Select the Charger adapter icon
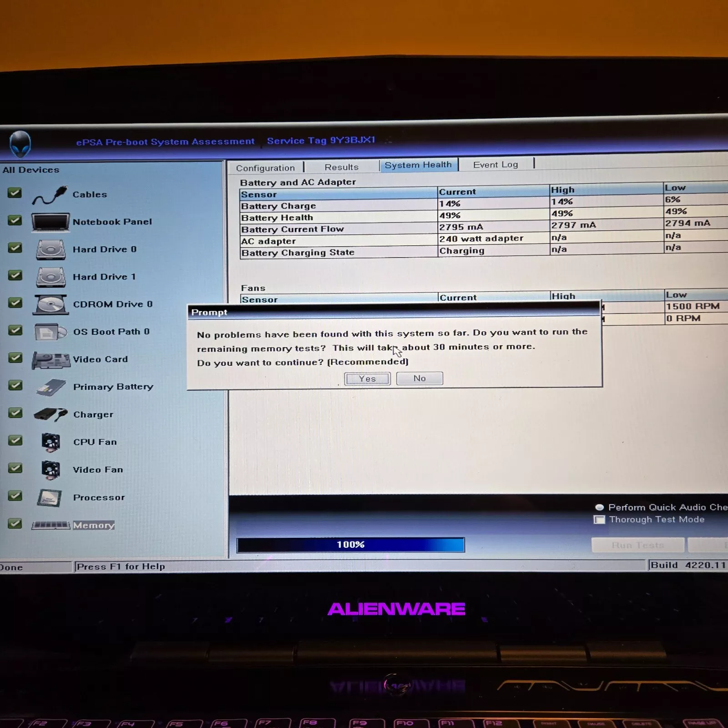Image resolution: width=728 pixels, height=728 pixels. [x=51, y=415]
